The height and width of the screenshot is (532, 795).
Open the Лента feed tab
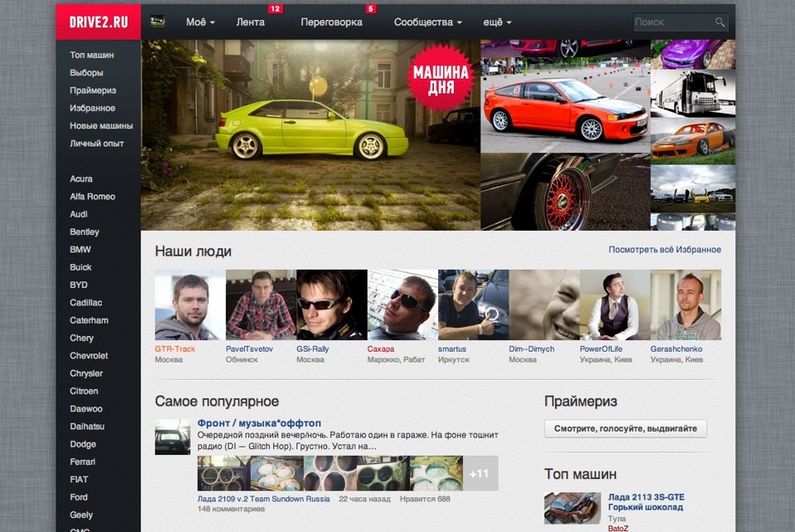(x=250, y=22)
